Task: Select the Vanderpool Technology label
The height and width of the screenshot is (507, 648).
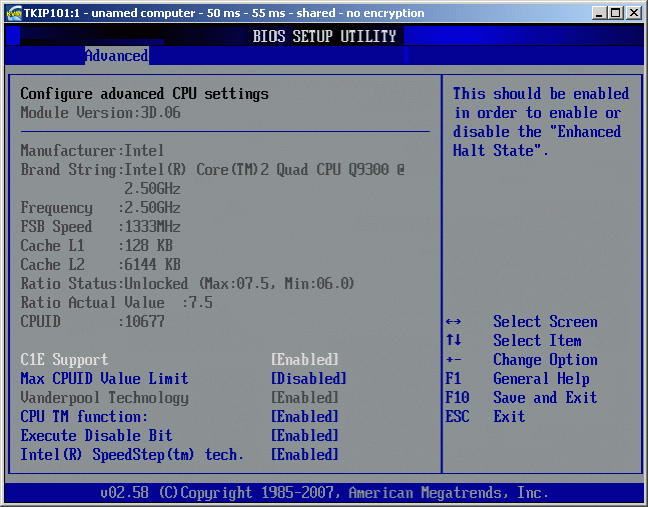Action: click(104, 398)
